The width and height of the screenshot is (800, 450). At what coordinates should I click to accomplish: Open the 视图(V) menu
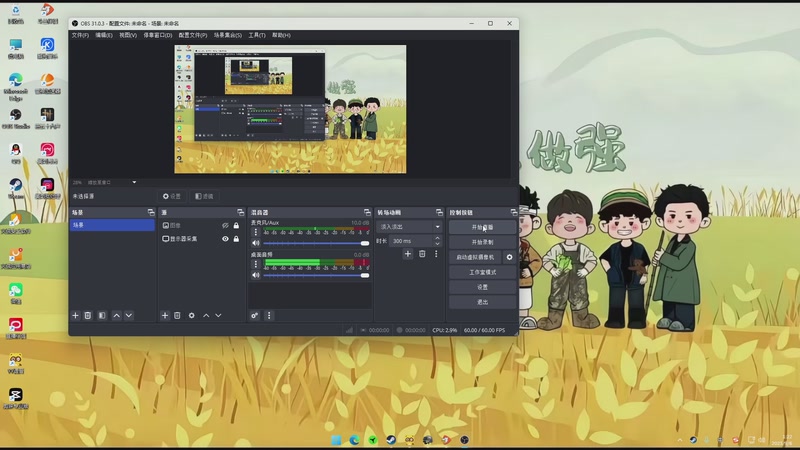coord(128,35)
